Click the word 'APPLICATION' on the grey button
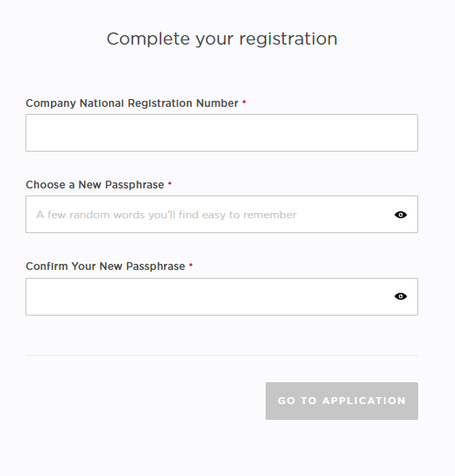 (x=364, y=401)
